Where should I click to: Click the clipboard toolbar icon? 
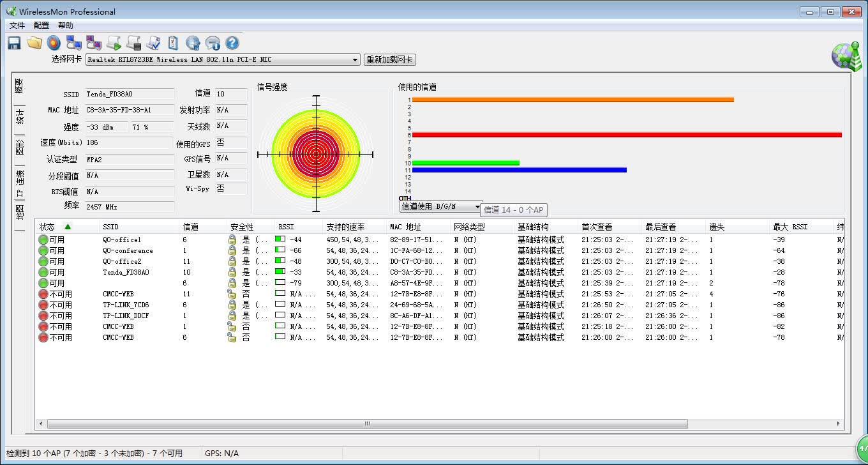(172, 43)
